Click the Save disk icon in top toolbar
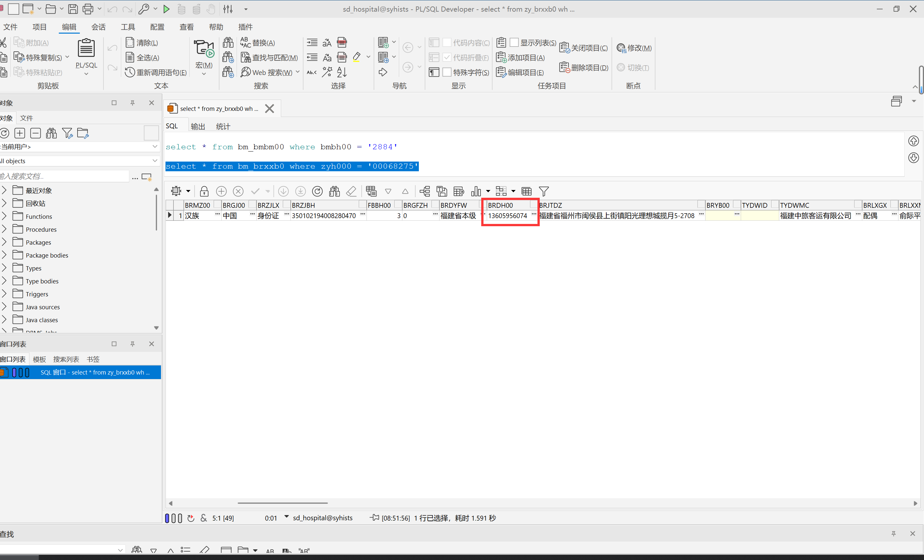Screen dimensions: 924x560 click(x=73, y=9)
